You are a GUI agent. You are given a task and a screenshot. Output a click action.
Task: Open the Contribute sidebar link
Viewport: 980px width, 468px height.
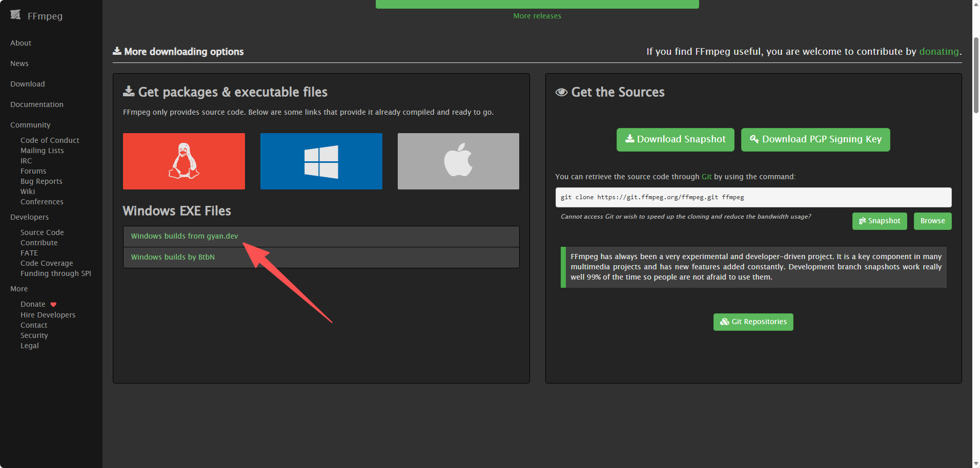click(x=39, y=243)
